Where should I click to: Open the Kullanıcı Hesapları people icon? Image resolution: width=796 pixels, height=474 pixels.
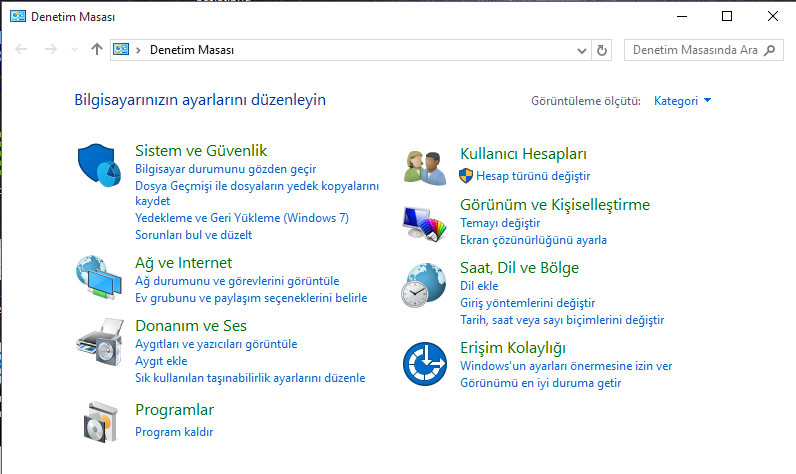[425, 167]
